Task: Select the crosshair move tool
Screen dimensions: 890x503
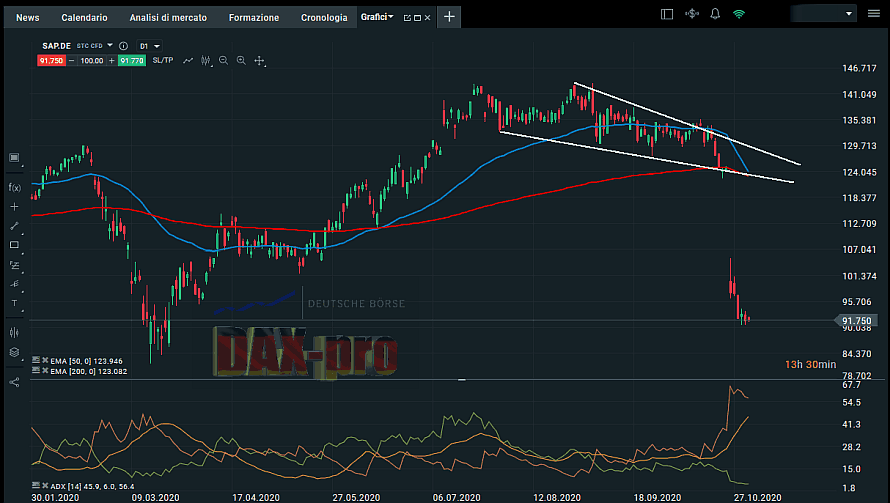Action: click(x=259, y=61)
